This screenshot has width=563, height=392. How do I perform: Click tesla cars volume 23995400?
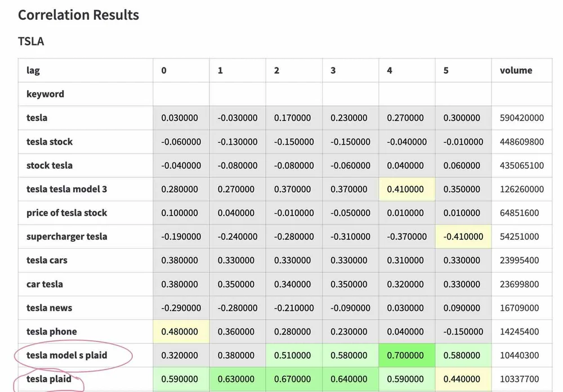point(522,260)
